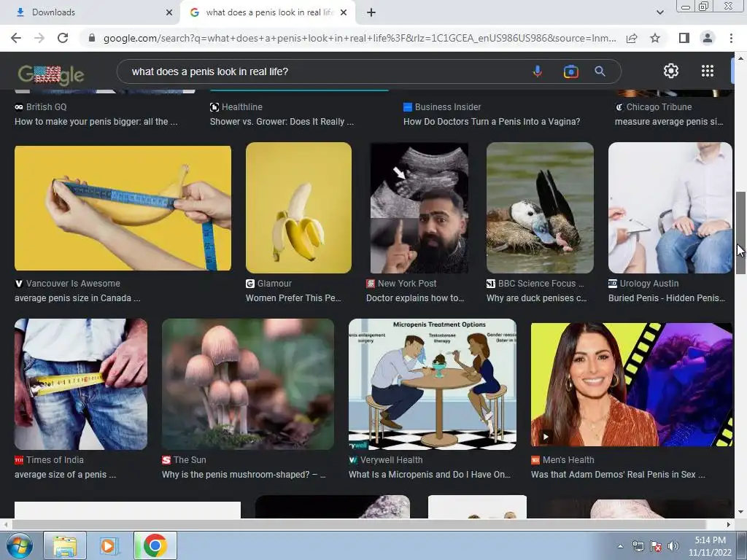Open Google quick settings gear
This screenshot has height=560, width=747.
[x=671, y=71]
